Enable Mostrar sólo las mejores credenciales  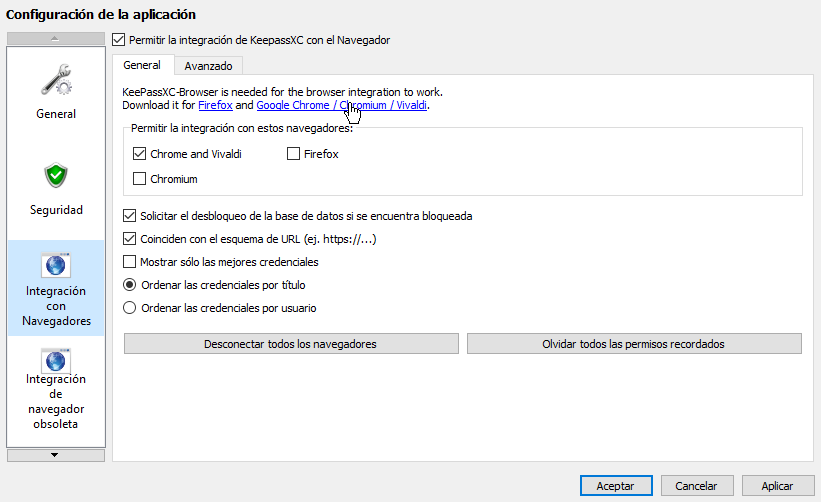pyautogui.click(x=129, y=262)
